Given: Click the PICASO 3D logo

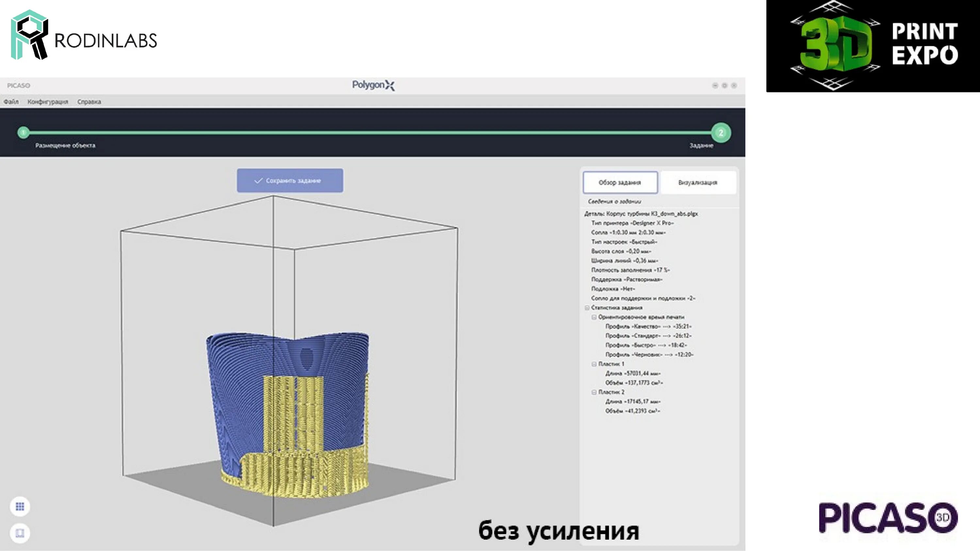Looking at the screenshot, I should click(x=888, y=518).
